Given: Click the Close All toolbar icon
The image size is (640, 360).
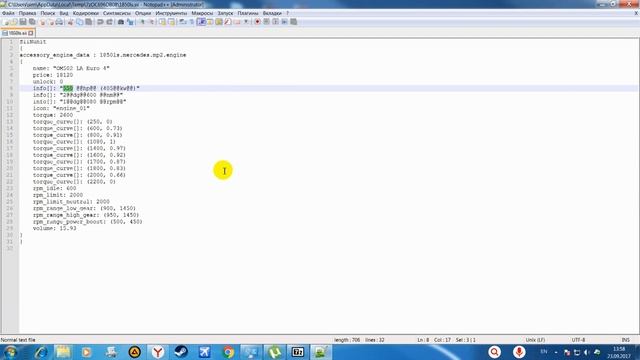Looking at the screenshot, I should pos(51,22).
